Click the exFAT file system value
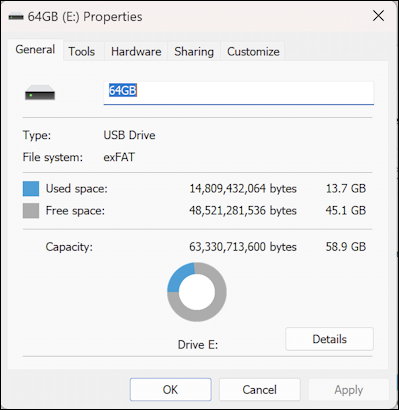 coord(119,157)
